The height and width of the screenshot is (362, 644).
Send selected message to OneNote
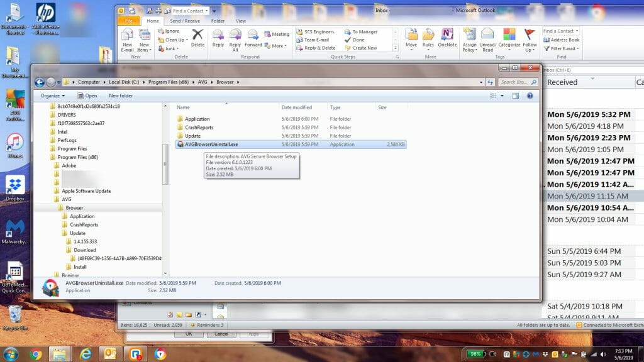point(447,33)
